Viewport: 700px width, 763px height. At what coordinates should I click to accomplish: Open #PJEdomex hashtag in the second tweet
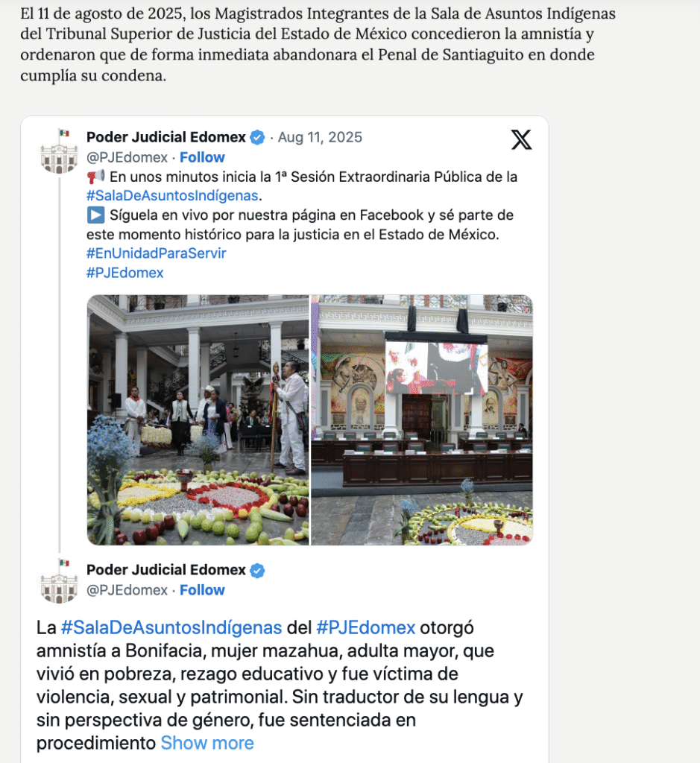click(365, 627)
